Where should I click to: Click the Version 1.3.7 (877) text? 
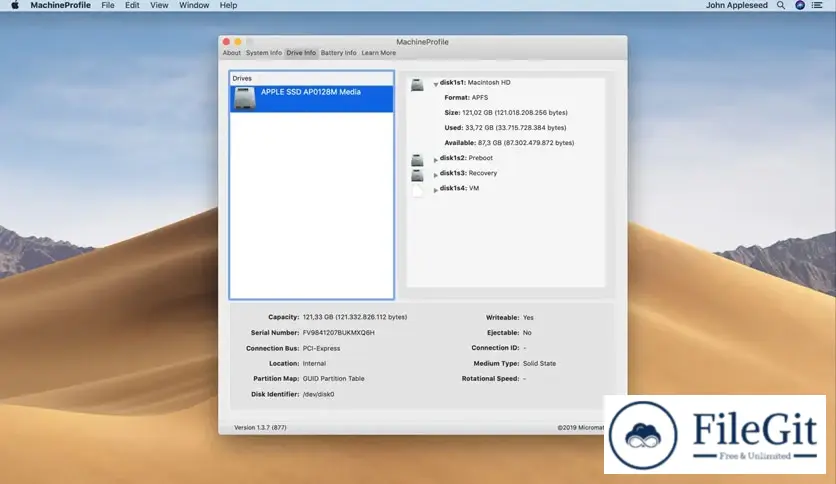coord(260,427)
